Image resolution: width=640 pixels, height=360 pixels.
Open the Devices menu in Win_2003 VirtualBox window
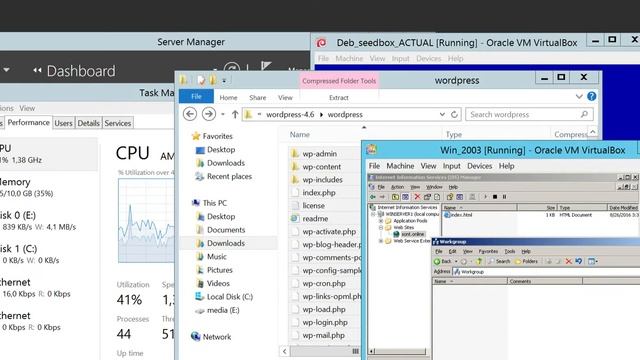(479, 166)
